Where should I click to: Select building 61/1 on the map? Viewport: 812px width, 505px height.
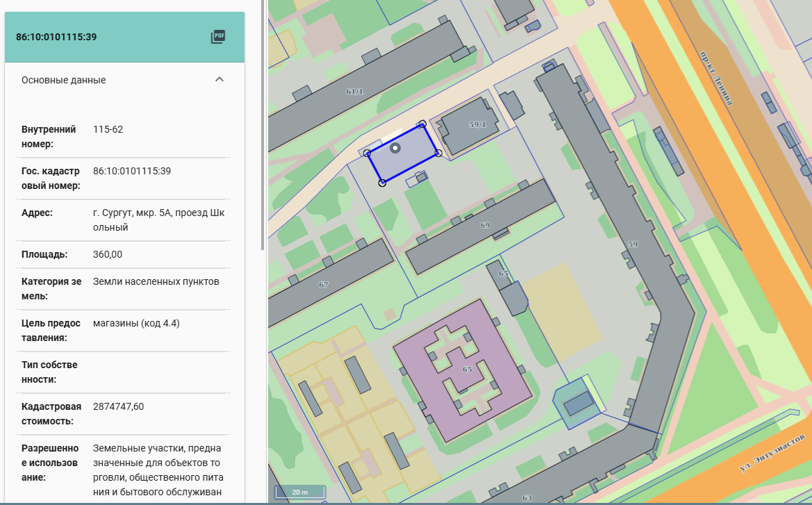[354, 91]
